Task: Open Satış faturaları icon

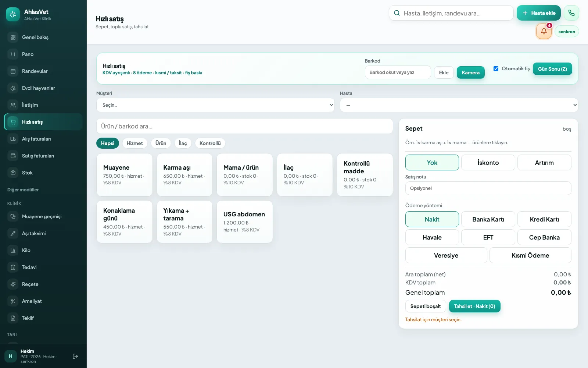Action: click(13, 156)
